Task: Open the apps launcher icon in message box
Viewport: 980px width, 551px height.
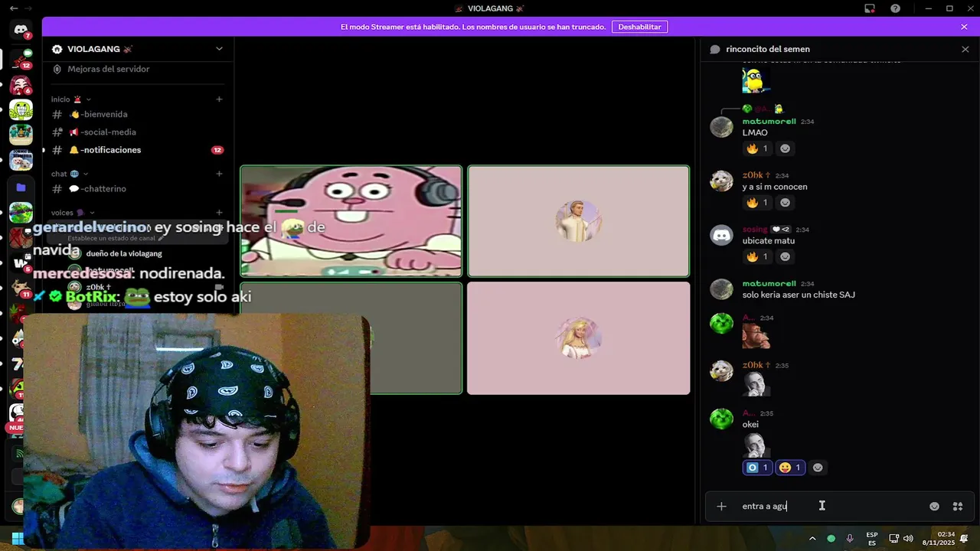Action: point(957,506)
